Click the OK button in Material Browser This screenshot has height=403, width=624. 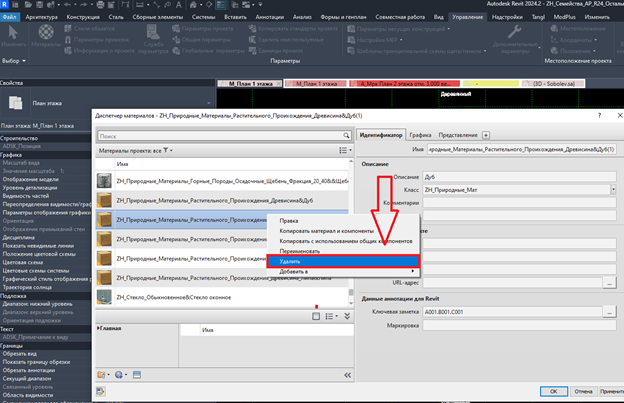(554, 391)
